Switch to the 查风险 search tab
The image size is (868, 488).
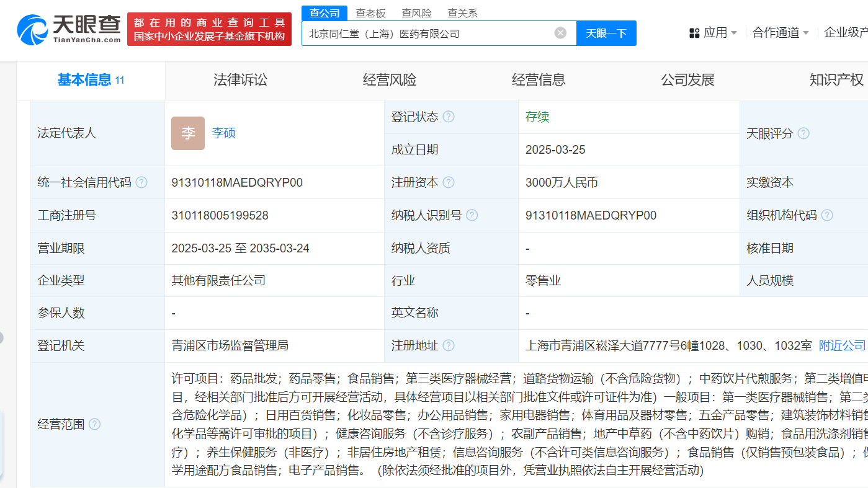tap(416, 13)
